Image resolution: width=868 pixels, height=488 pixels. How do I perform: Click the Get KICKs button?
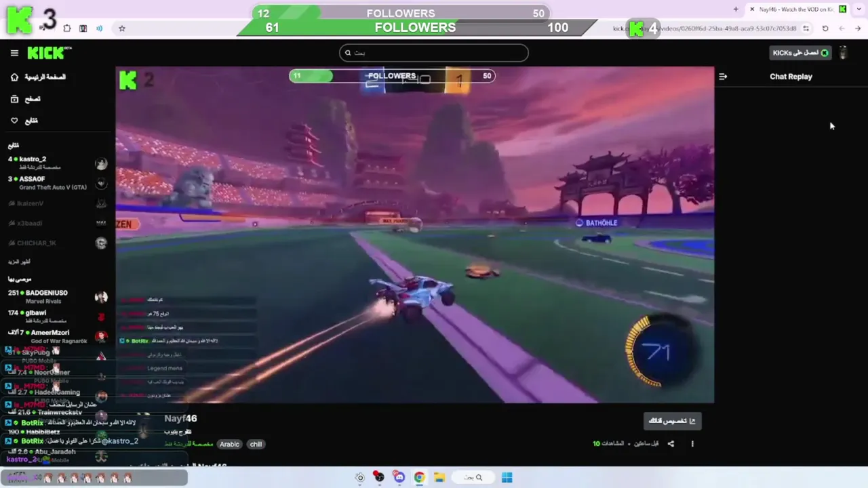click(801, 53)
